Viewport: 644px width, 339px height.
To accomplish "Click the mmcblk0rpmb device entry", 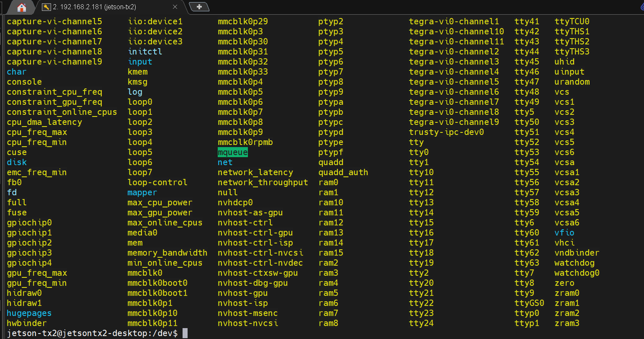I will [x=245, y=142].
